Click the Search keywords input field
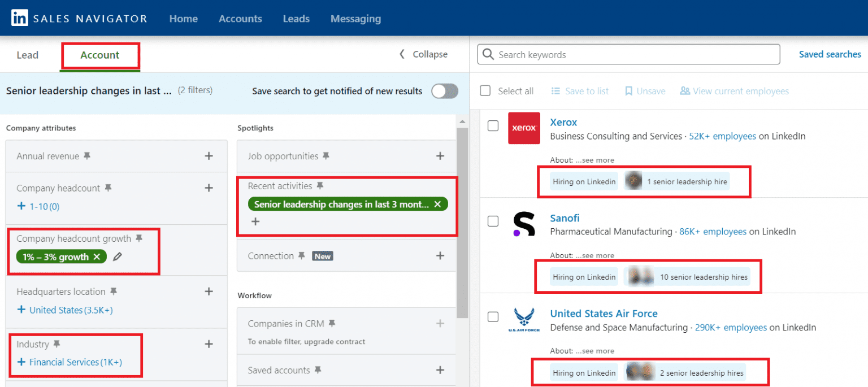This screenshot has width=868, height=387. (x=628, y=55)
